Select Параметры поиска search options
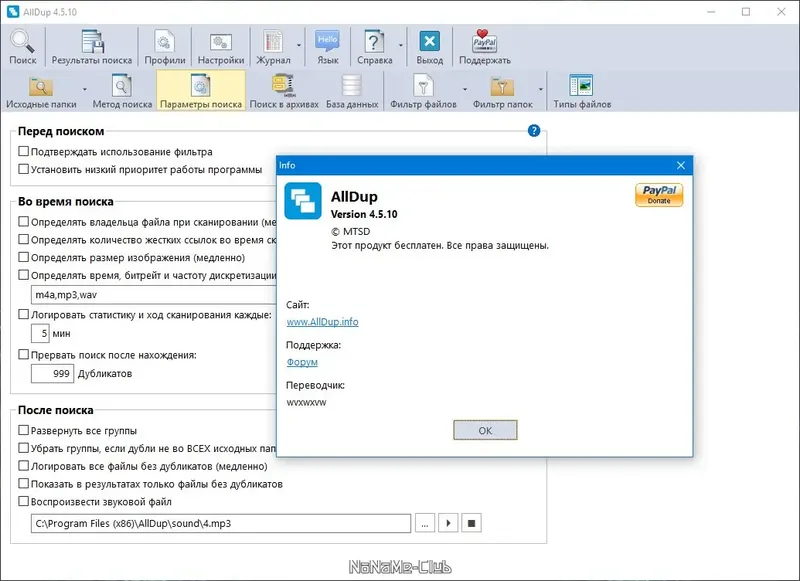The height and width of the screenshot is (581, 800). click(201, 91)
